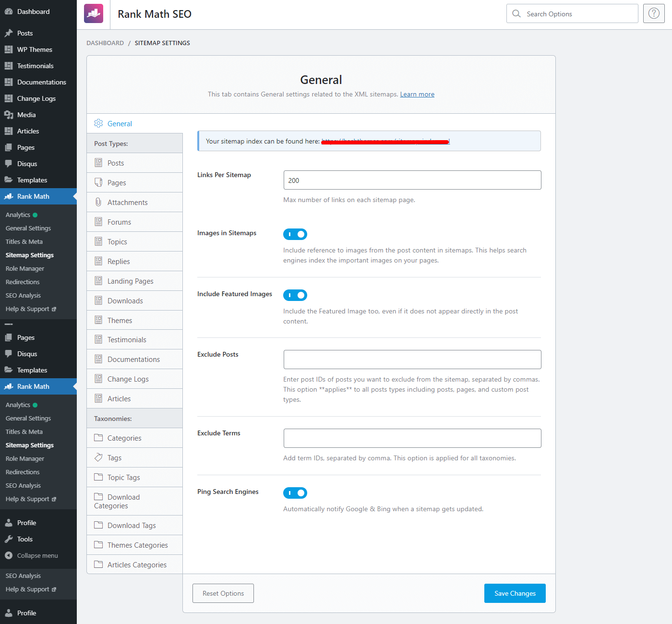672x624 pixels.
Task: Click the wrench icon beside Tools
Action: pos(9,539)
